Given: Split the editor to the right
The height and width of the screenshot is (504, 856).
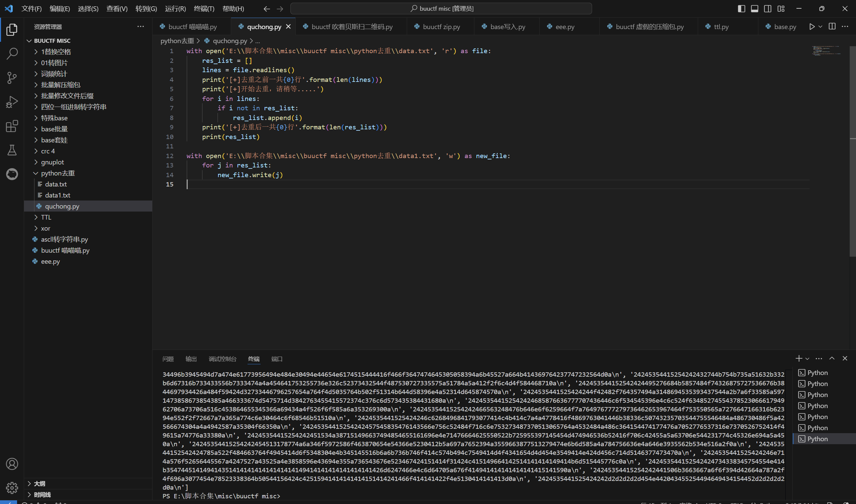Looking at the screenshot, I should click(x=832, y=26).
